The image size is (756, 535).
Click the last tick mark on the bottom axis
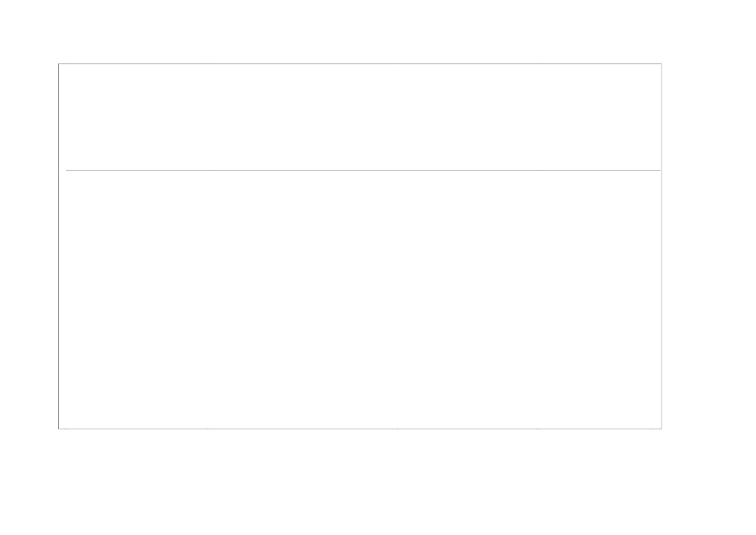(x=651, y=428)
